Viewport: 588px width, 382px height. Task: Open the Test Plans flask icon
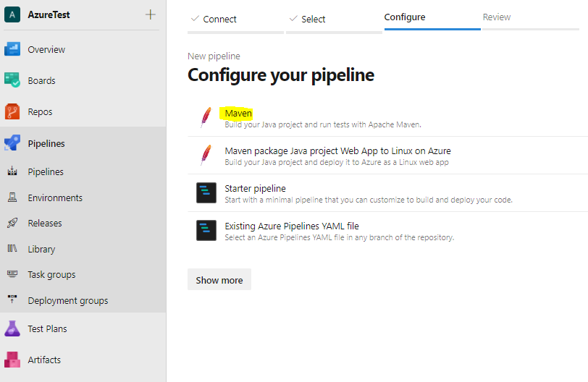click(x=12, y=328)
